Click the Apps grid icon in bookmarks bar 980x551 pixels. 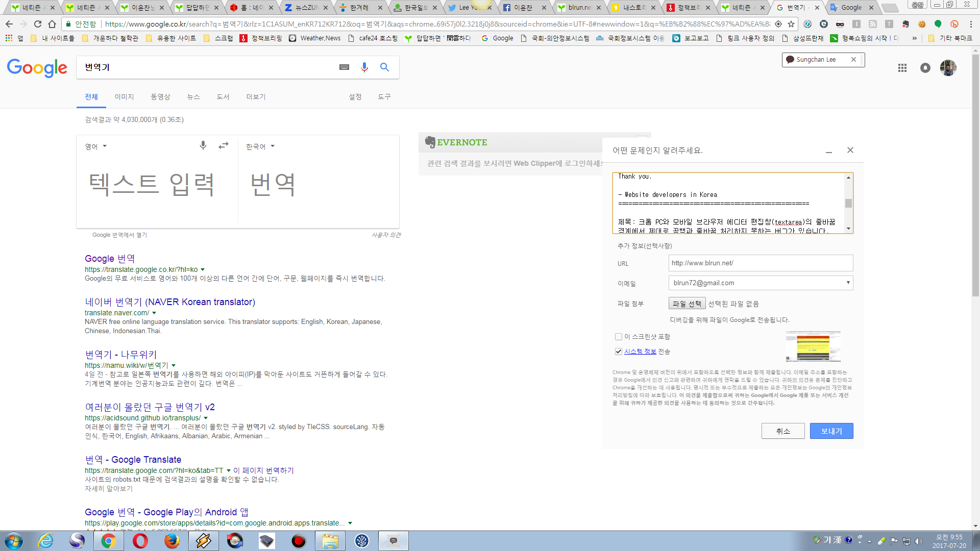pos(9,38)
